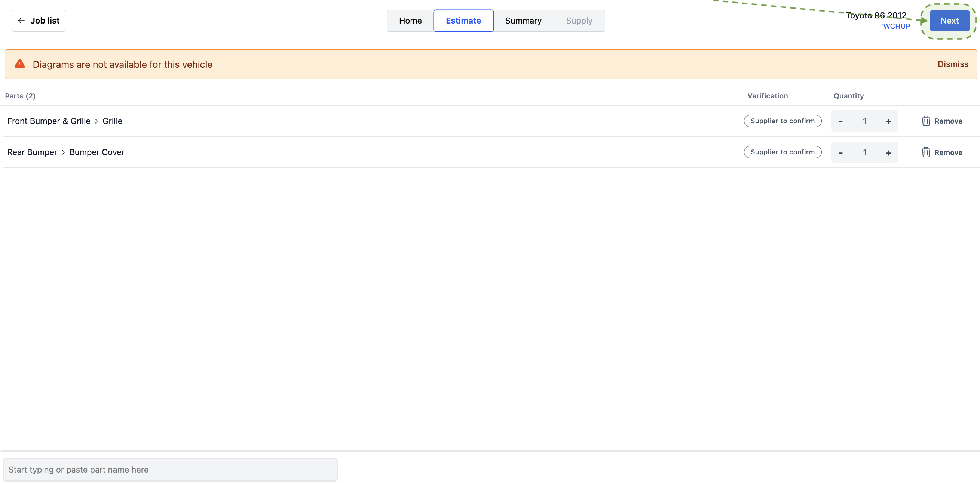Click Remove text in Bumper Cover row
This screenshot has height=483, width=980.
pos(948,152)
